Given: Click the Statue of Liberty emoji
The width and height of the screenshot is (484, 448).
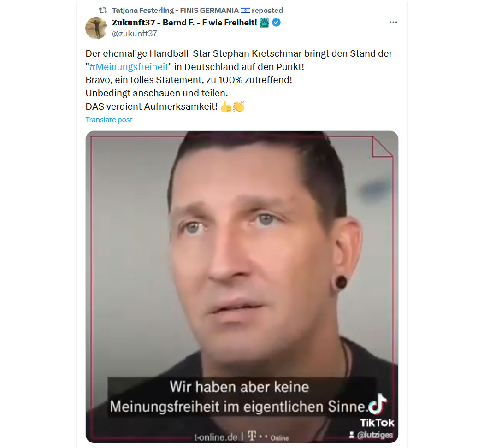Looking at the screenshot, I should [x=264, y=23].
